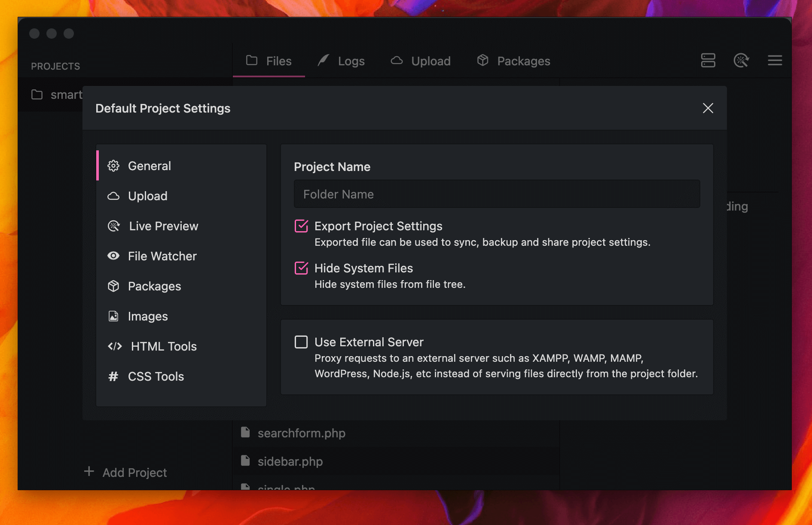This screenshot has height=525, width=812.
Task: Enable Use External Server checkbox
Action: tap(301, 342)
